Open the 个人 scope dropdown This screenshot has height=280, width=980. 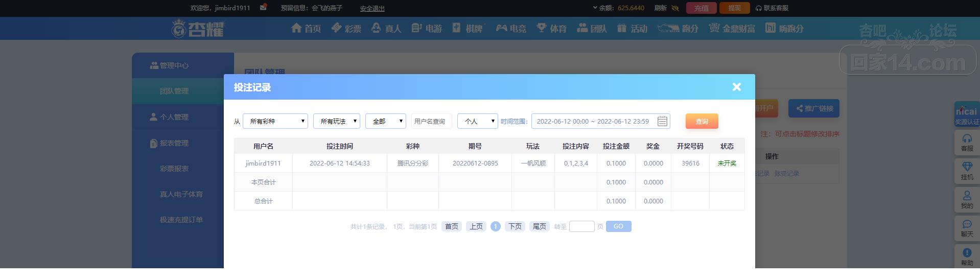click(478, 121)
